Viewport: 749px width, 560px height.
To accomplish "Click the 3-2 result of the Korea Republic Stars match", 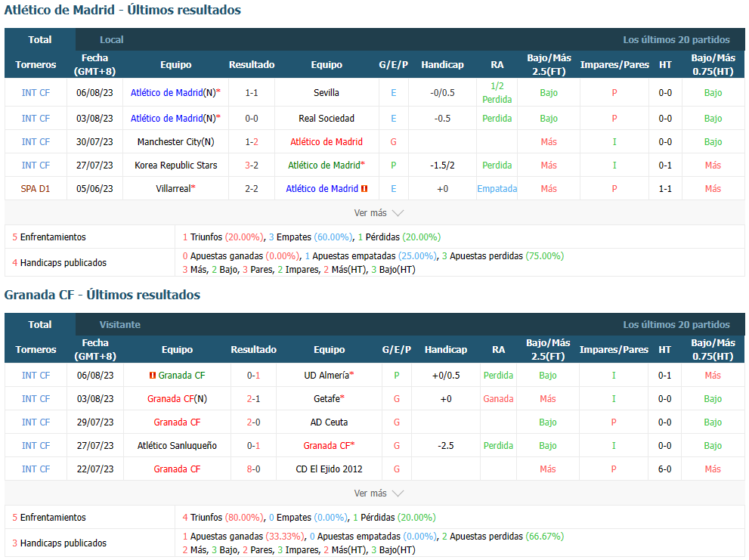I will [x=252, y=166].
